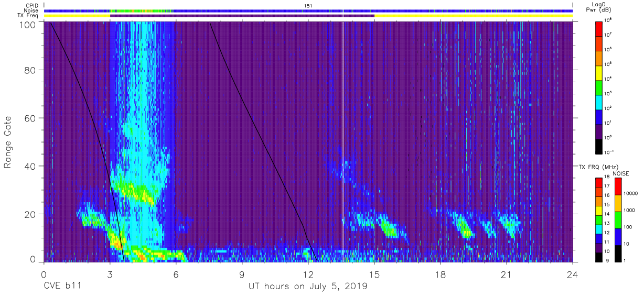The image size is (644, 297).
Task: Click the x-axis tick label '21'
Action: pyautogui.click(x=507, y=274)
